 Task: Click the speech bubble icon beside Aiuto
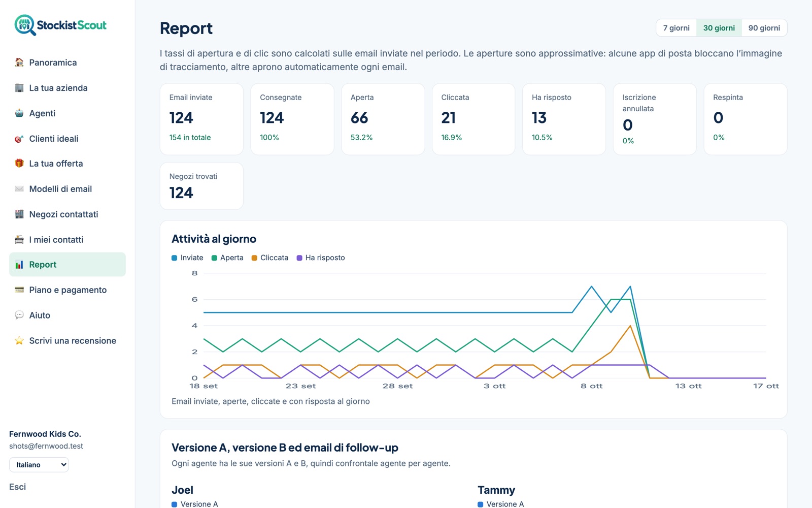click(19, 315)
